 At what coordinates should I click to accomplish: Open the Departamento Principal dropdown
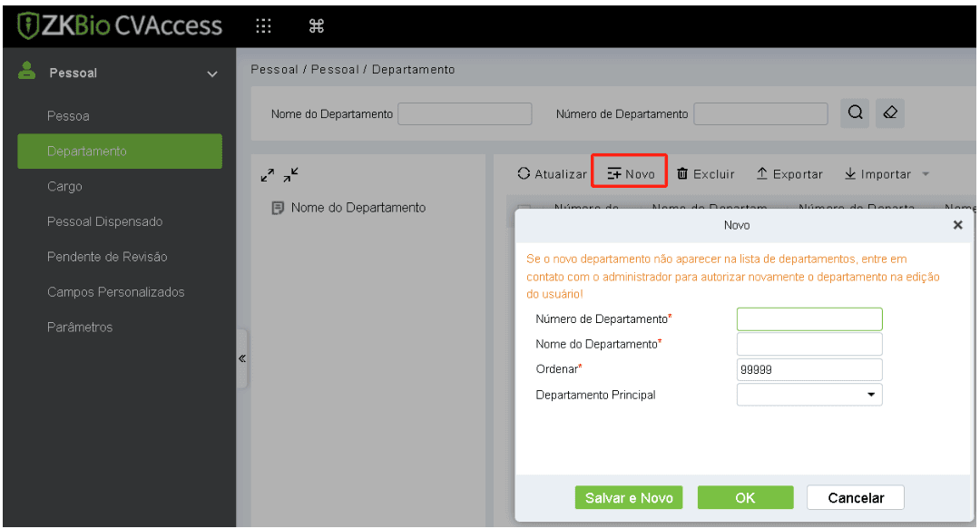click(809, 395)
